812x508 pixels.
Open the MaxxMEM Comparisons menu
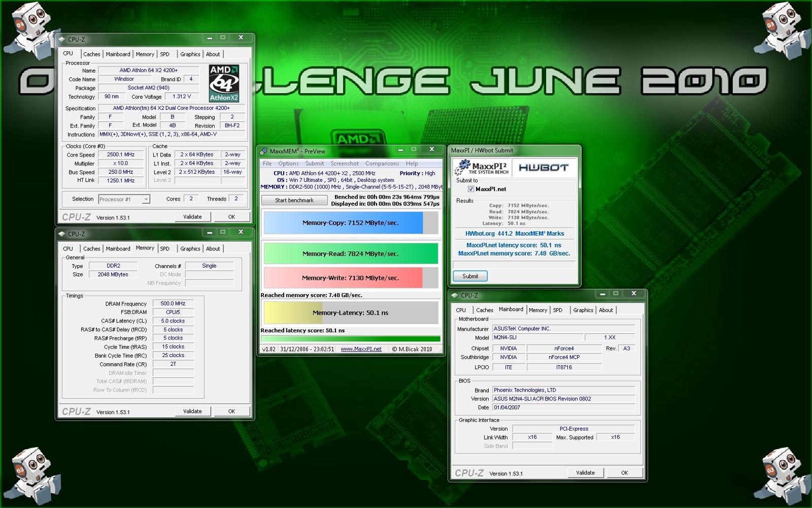coord(382,164)
